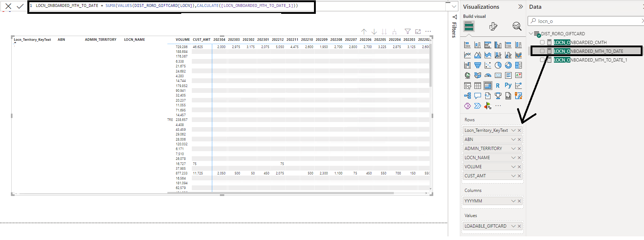Select Matrix visual
The width and height of the screenshot is (644, 240).
click(488, 86)
